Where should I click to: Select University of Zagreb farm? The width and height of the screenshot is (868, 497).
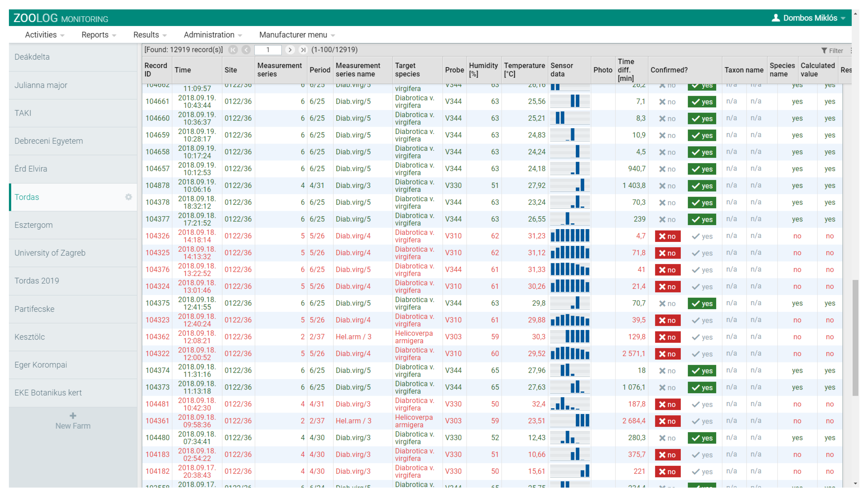(50, 253)
